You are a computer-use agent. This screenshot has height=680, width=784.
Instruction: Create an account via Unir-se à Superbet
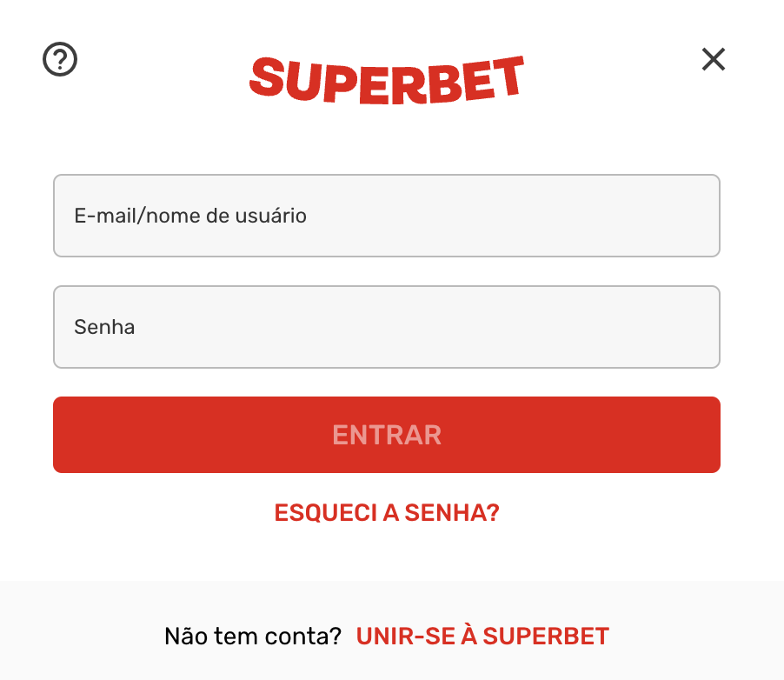click(482, 637)
